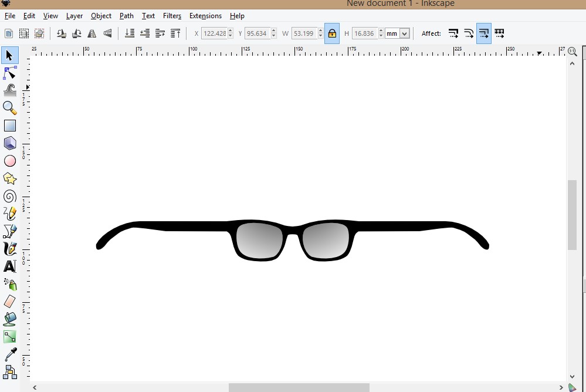Viewport: 586px width, 392px height.
Task: Select the Rectangle tool
Action: [x=9, y=125]
